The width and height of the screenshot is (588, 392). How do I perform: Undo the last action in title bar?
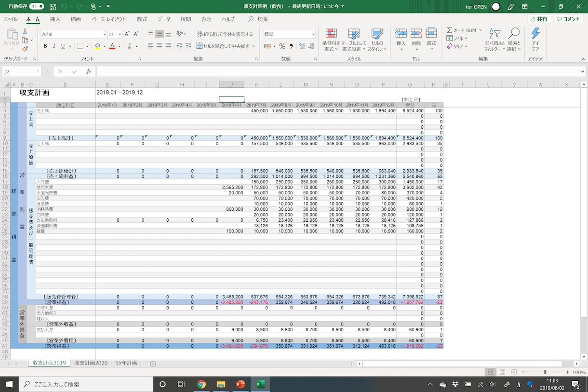[65, 7]
